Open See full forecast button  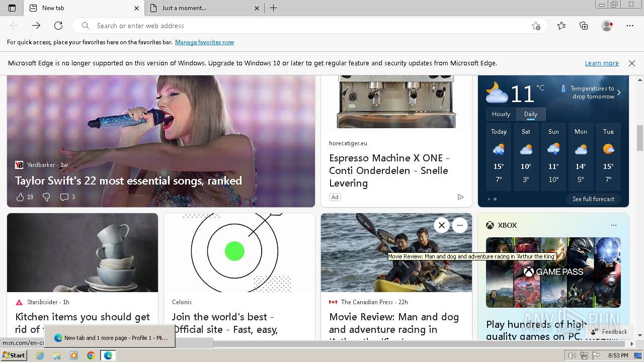pyautogui.click(x=594, y=199)
